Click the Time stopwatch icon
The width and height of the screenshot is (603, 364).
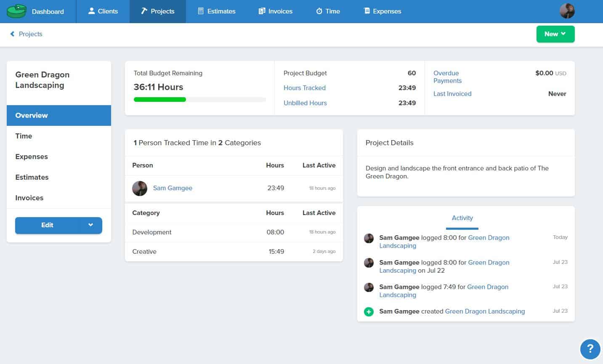coord(319,11)
